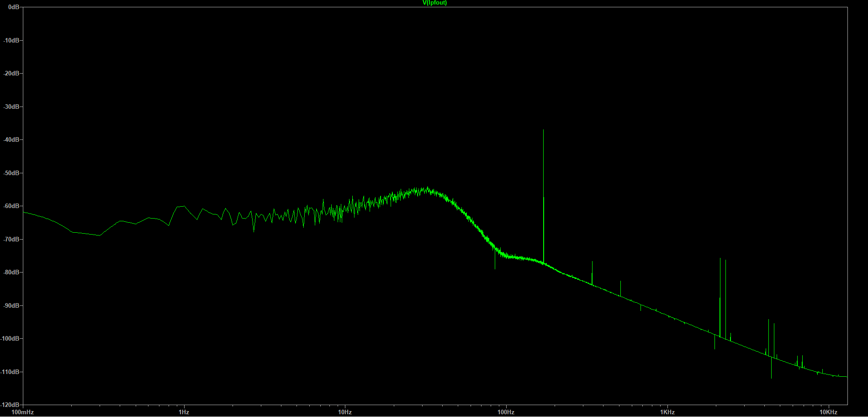
Task: Click the tallest spectral spike near -40dB
Action: 543,197
